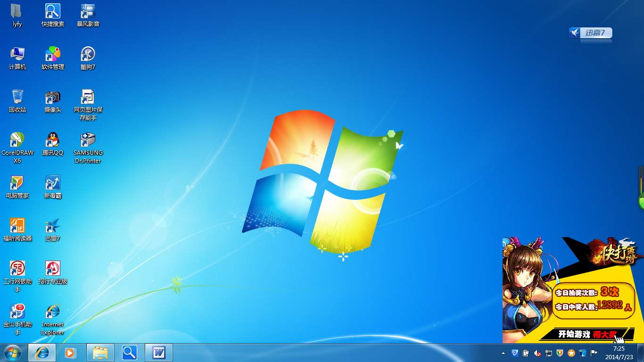Open the Word taskbar icon
Viewport: 644px width, 362px height.
click(x=159, y=353)
